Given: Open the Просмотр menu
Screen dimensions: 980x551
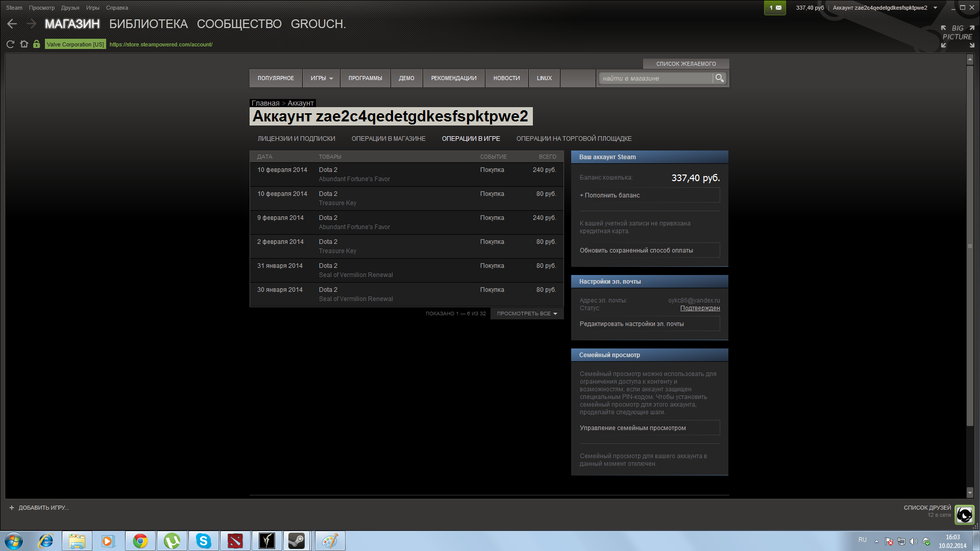Looking at the screenshot, I should coord(42,8).
